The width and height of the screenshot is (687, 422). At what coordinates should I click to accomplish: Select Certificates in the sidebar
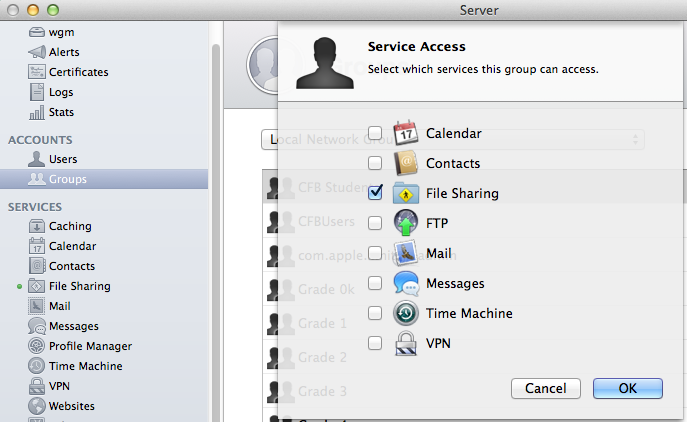coord(78,72)
